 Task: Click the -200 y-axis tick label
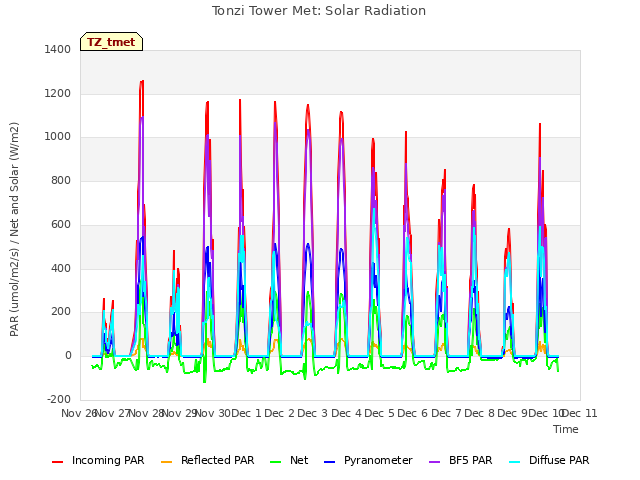coord(59,399)
